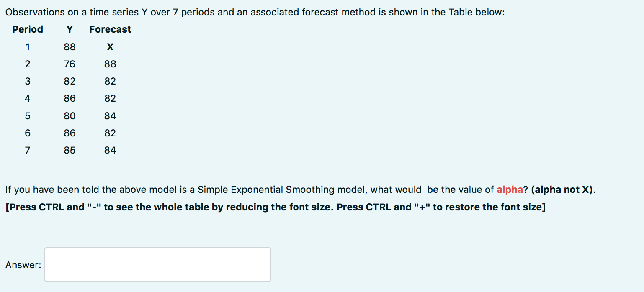The height and width of the screenshot is (292, 644).
Task: Select the X value in the Forecast column
Action: click(x=110, y=47)
